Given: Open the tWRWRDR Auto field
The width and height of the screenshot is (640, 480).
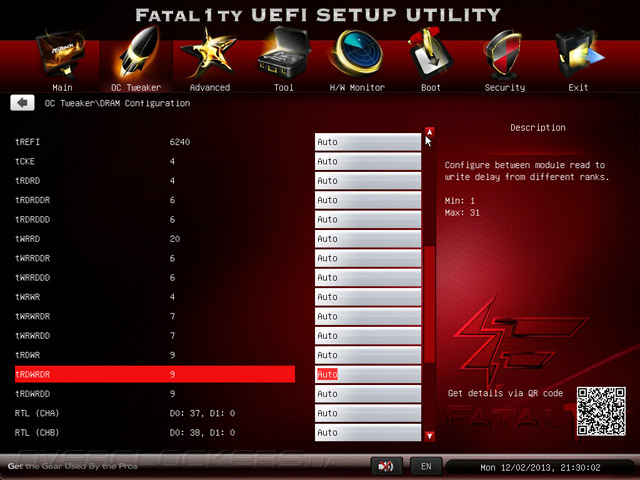Looking at the screenshot, I should [x=368, y=316].
